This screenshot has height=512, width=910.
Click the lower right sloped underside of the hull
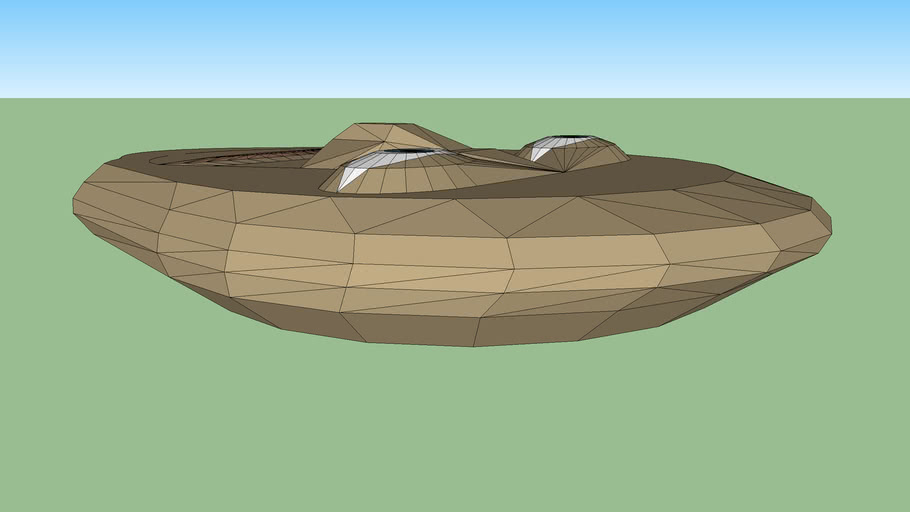point(700,295)
